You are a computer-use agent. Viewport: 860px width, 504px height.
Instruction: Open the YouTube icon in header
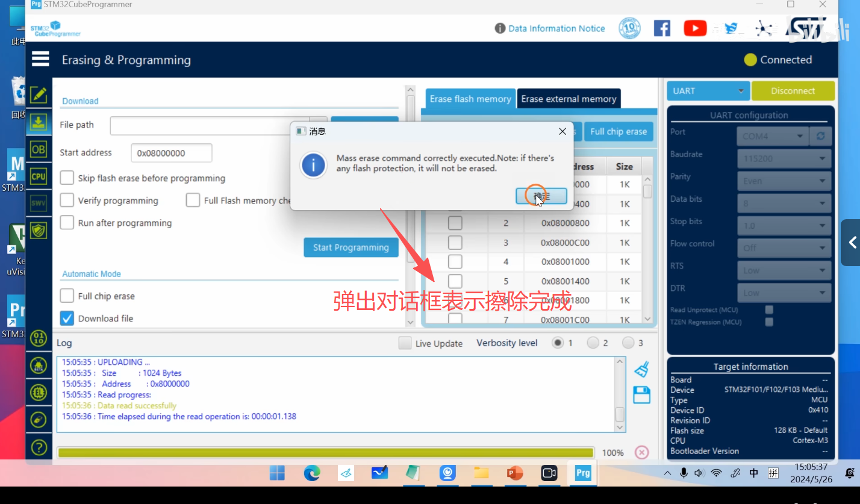click(x=695, y=28)
